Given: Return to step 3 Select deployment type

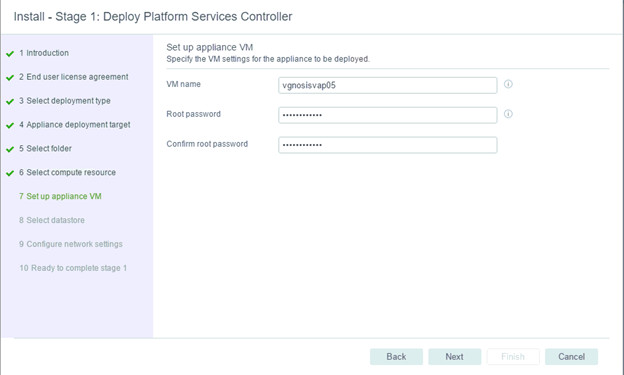Looking at the screenshot, I should [65, 101].
